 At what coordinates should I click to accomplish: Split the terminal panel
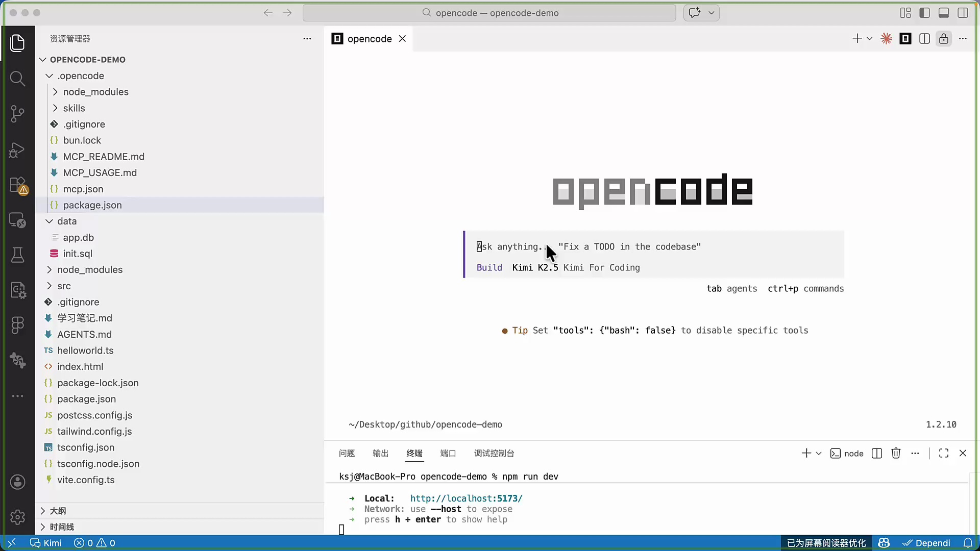point(877,453)
